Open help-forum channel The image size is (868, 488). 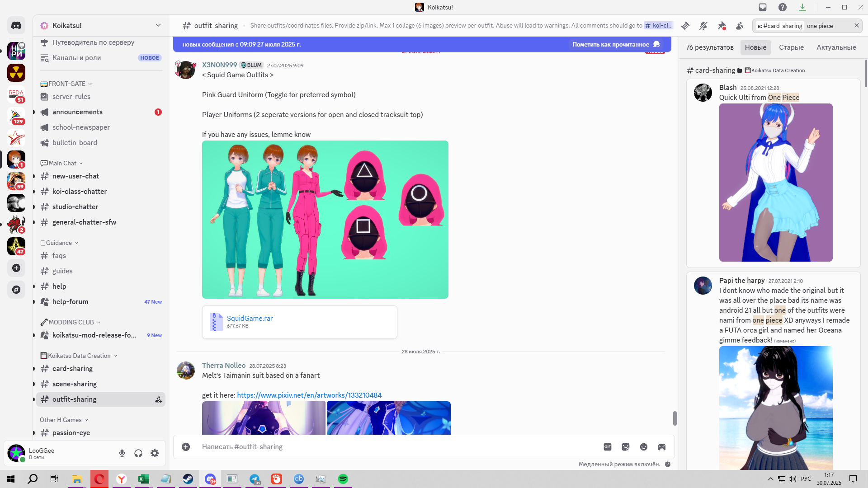click(x=100, y=302)
